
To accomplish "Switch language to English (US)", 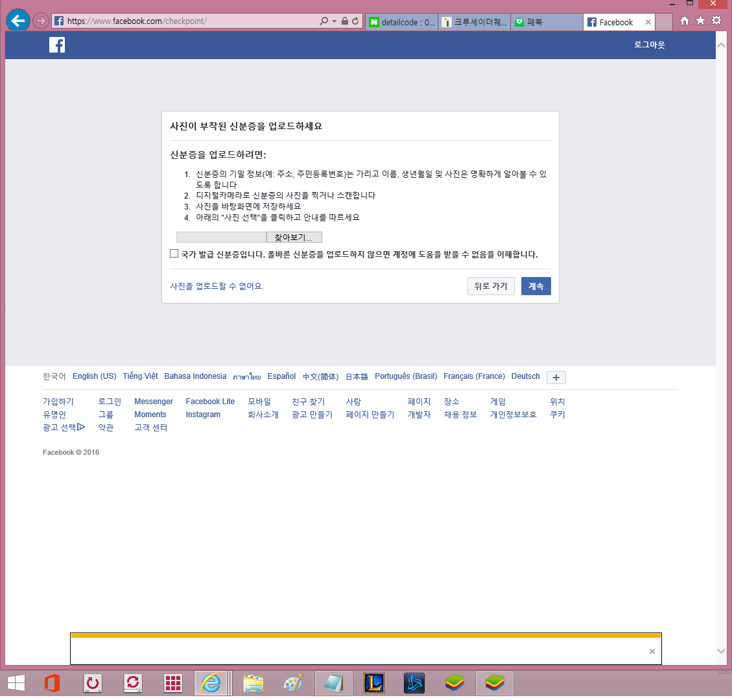I will click(x=94, y=377).
